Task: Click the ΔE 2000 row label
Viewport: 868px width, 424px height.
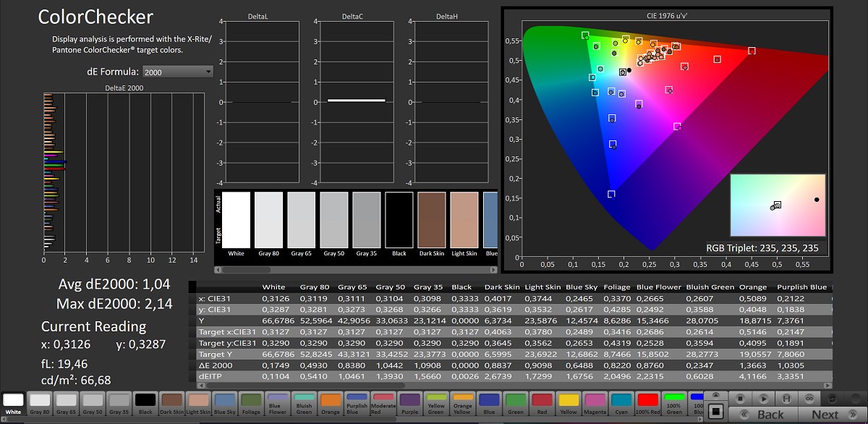Action: 216,365
